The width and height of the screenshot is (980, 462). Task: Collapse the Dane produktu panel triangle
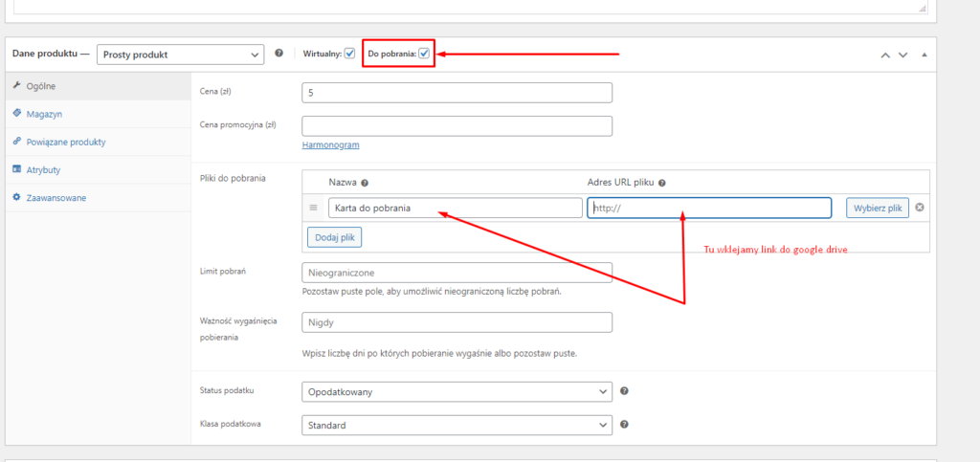pyautogui.click(x=924, y=55)
